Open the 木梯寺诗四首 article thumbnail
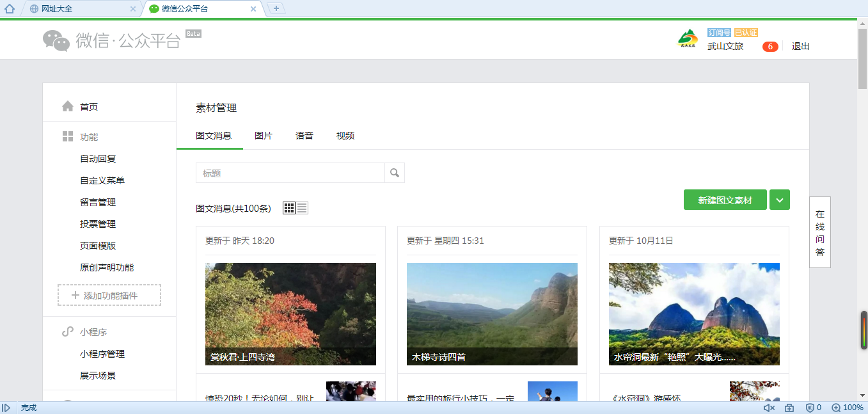 491,314
